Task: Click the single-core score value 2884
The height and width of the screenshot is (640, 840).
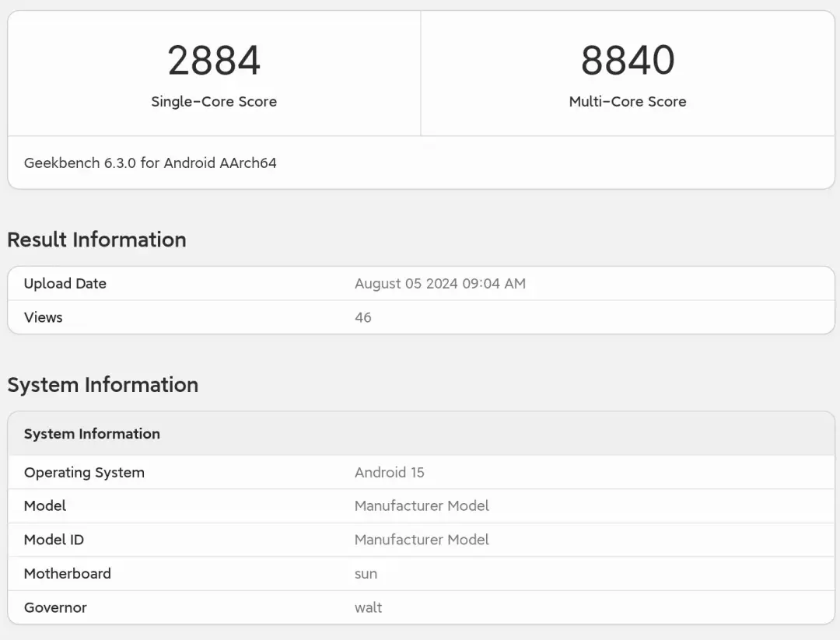Action: coord(215,60)
